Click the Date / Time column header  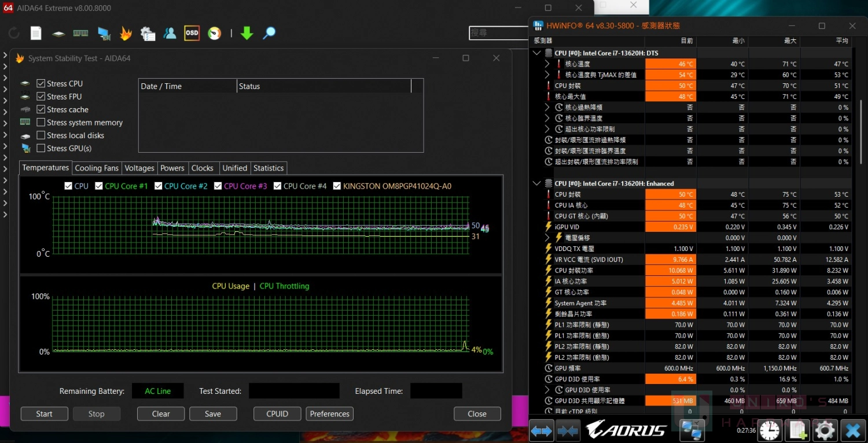click(x=188, y=86)
